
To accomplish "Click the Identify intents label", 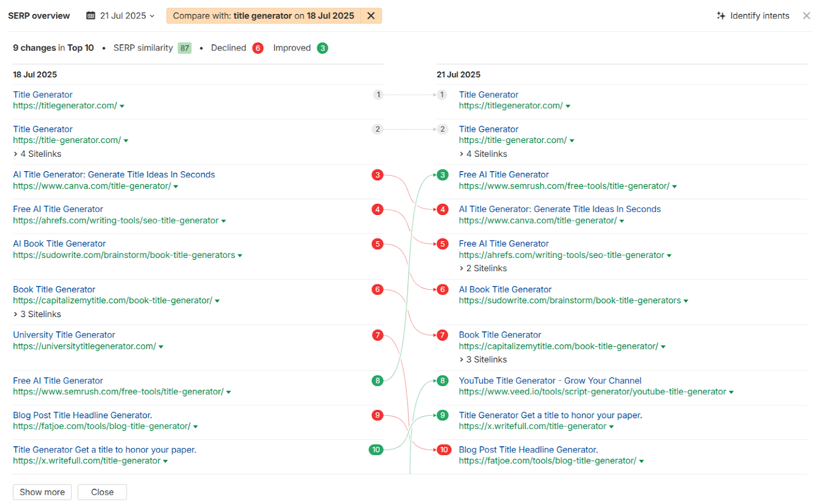I will coord(760,16).
